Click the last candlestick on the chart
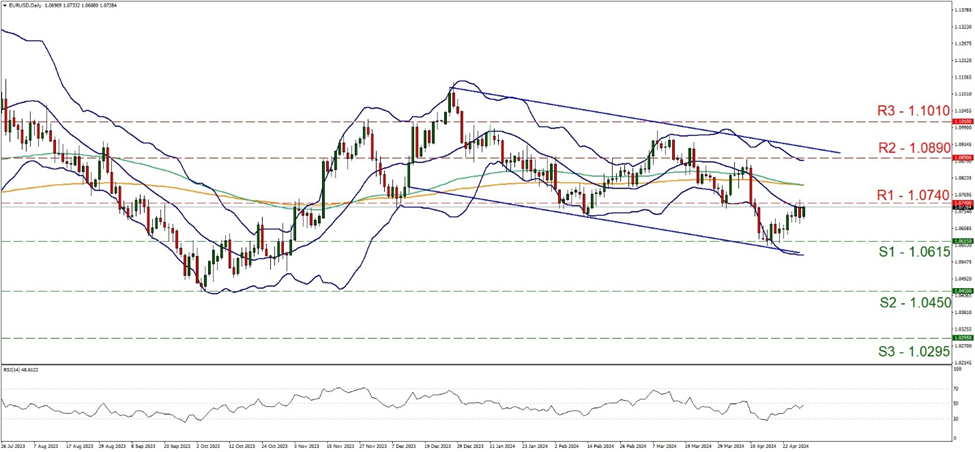 (803, 210)
